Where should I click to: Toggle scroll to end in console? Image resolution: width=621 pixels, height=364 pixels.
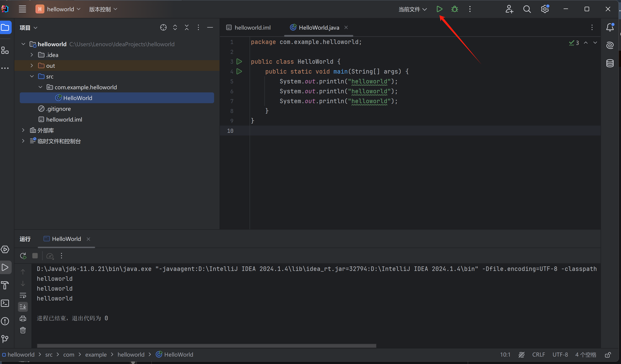click(x=23, y=307)
